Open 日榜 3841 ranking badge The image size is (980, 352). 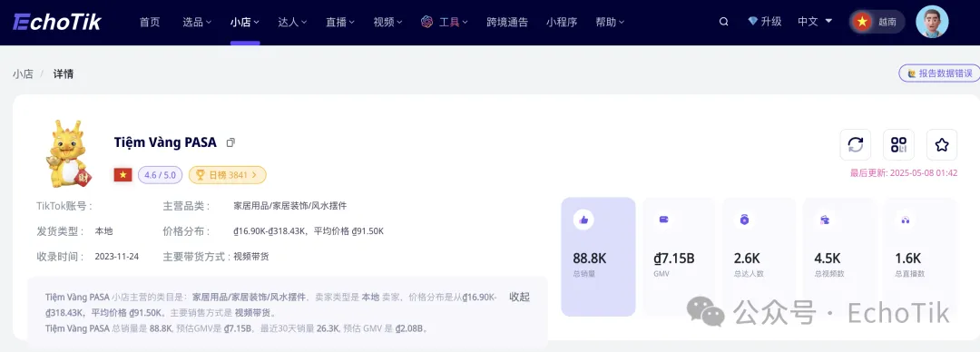pos(228,175)
